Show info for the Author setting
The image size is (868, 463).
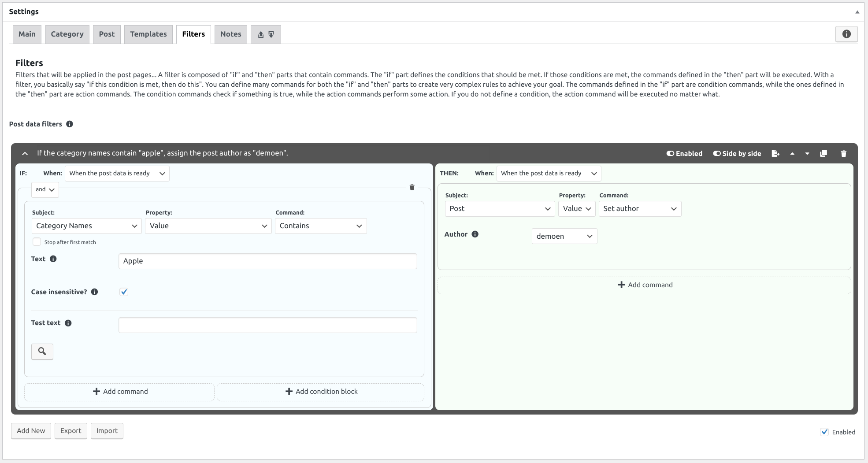[x=475, y=234]
